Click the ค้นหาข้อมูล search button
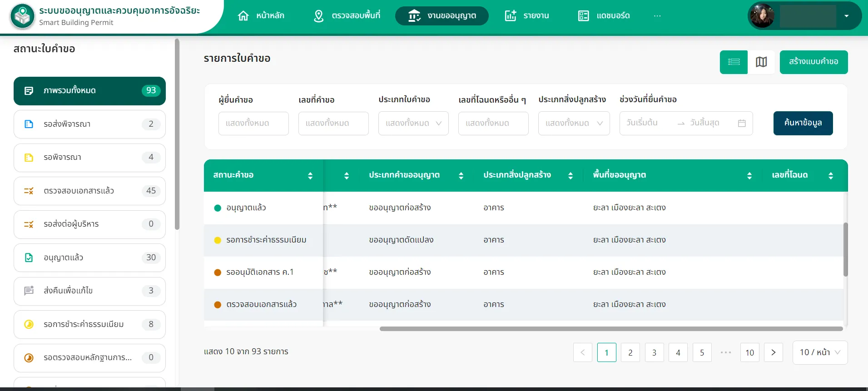 [x=803, y=123]
